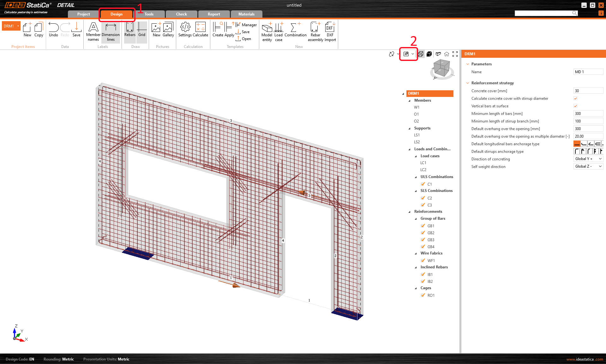Switch to the Check tab

coord(181,14)
